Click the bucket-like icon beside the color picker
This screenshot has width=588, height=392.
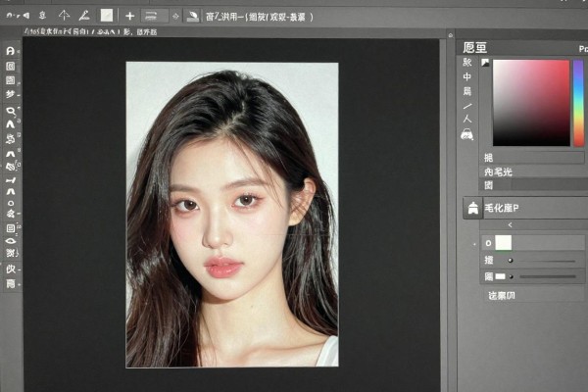click(466, 134)
